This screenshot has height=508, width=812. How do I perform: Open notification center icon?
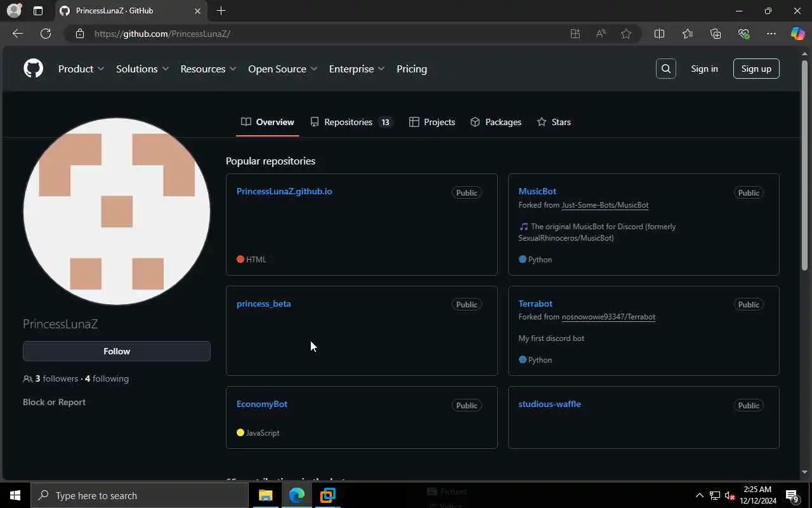[792, 495]
